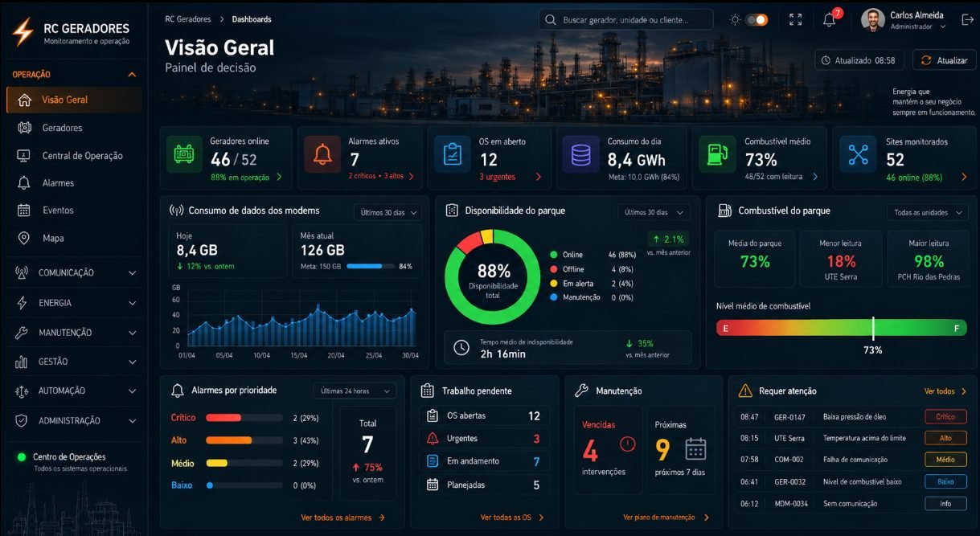980x536 pixels.
Task: Click the calendar icon beside Próximas 9
Action: point(695,449)
